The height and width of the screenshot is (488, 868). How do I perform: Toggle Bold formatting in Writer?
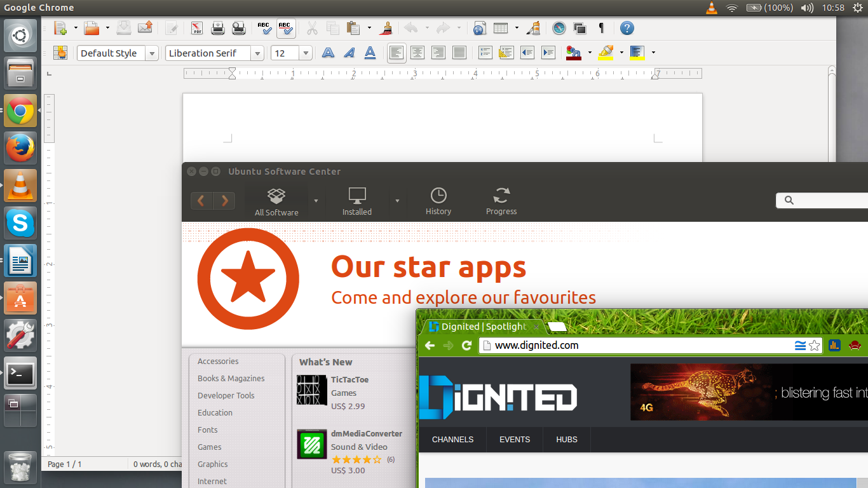[x=328, y=53]
